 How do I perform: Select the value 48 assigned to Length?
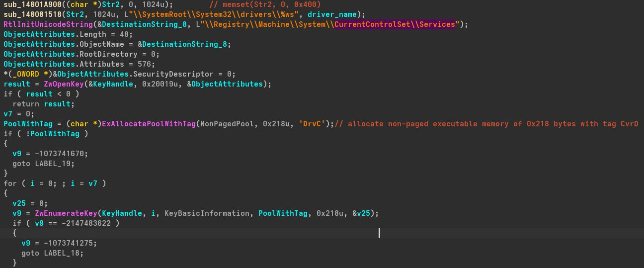[123, 34]
